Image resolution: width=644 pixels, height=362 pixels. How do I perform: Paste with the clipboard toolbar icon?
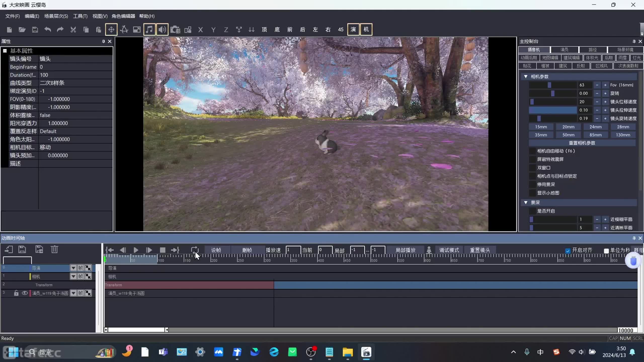98,30
